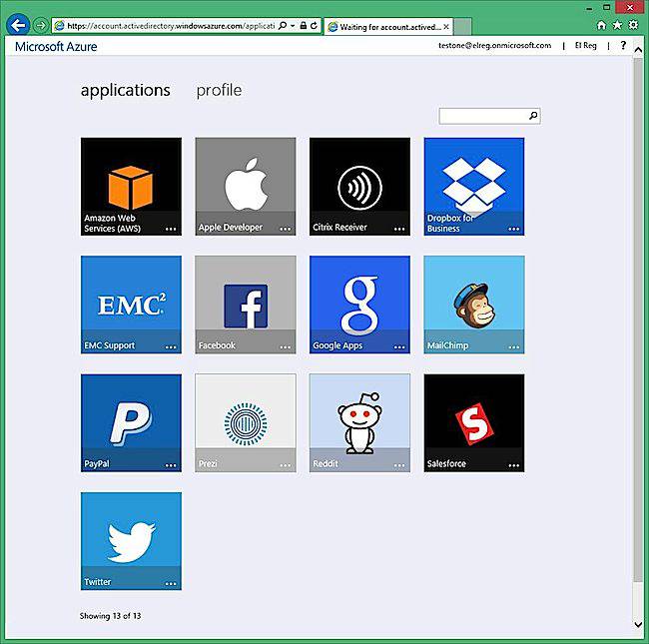This screenshot has width=649, height=644.
Task: Click the security lock icon in address bar
Action: pyautogui.click(x=304, y=26)
